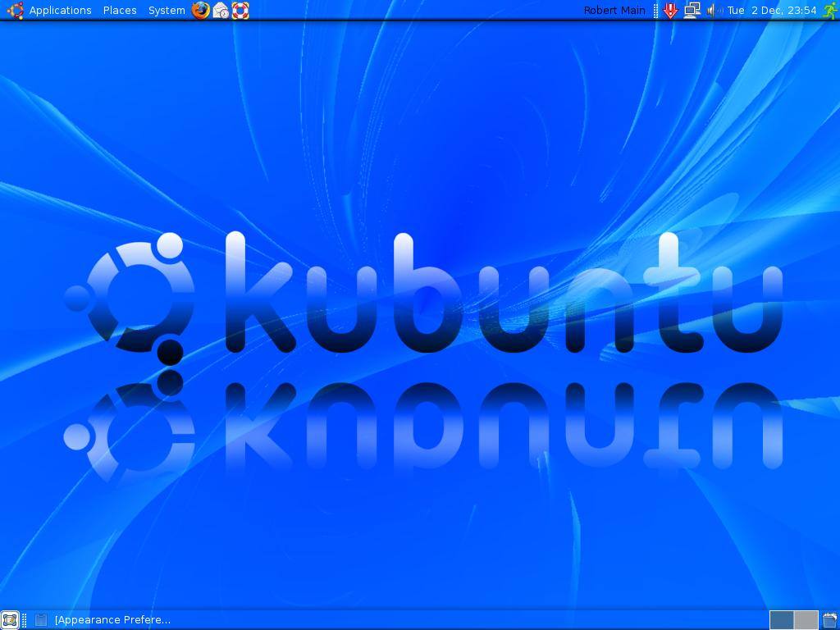Open the software update notifier red arrow
840x630 pixels.
click(x=669, y=11)
